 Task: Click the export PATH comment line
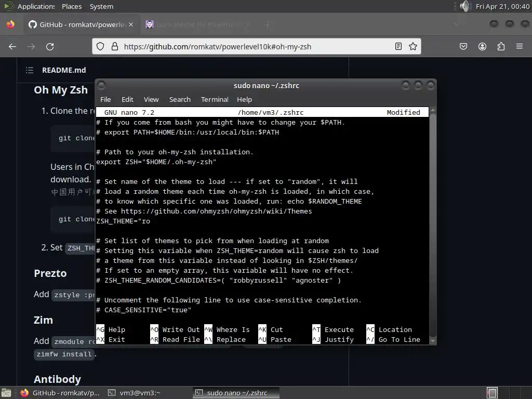(188, 132)
